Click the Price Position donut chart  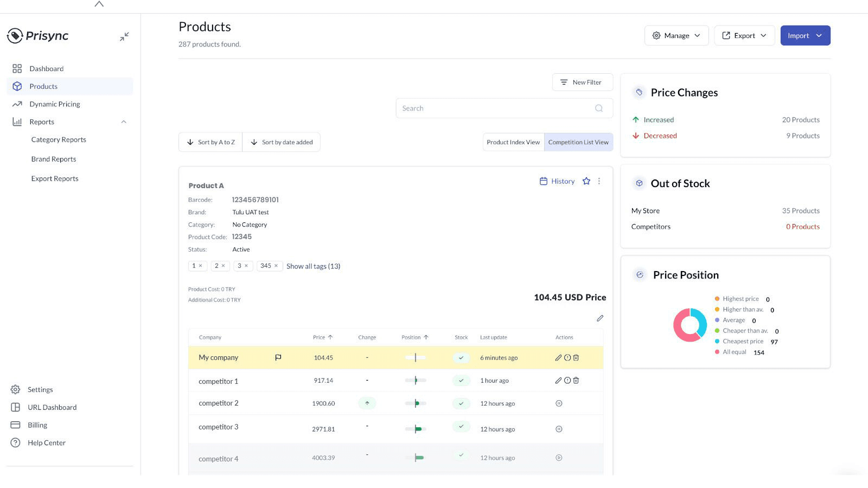tap(690, 325)
